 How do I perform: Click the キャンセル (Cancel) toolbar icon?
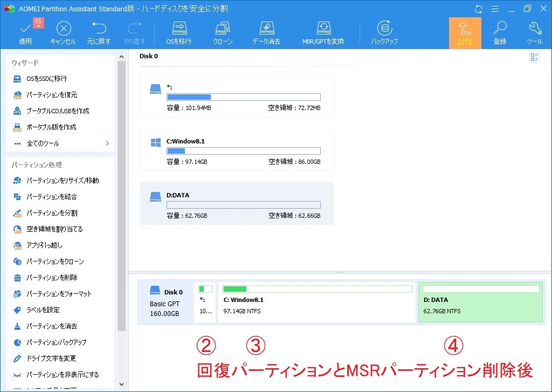click(64, 29)
